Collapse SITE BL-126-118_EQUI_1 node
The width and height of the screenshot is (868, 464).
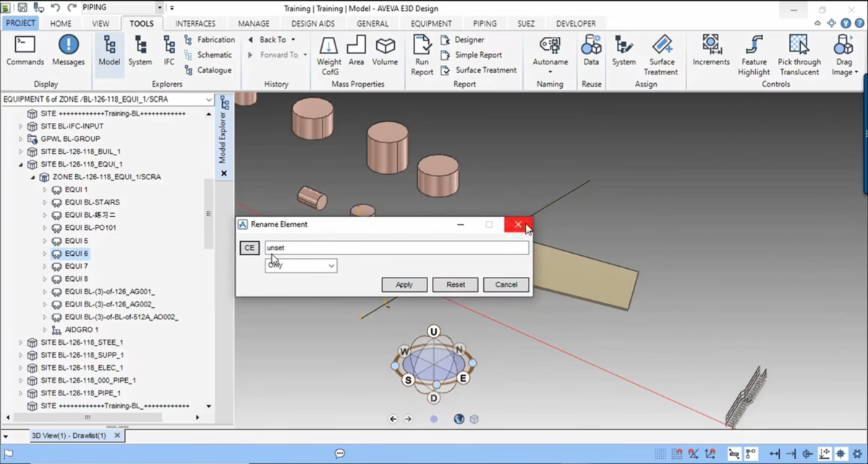tap(21, 164)
